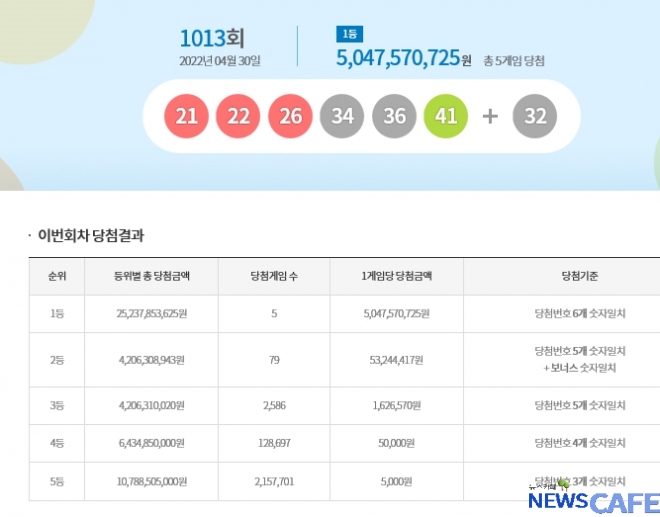Click the 순위 column header

54,276
